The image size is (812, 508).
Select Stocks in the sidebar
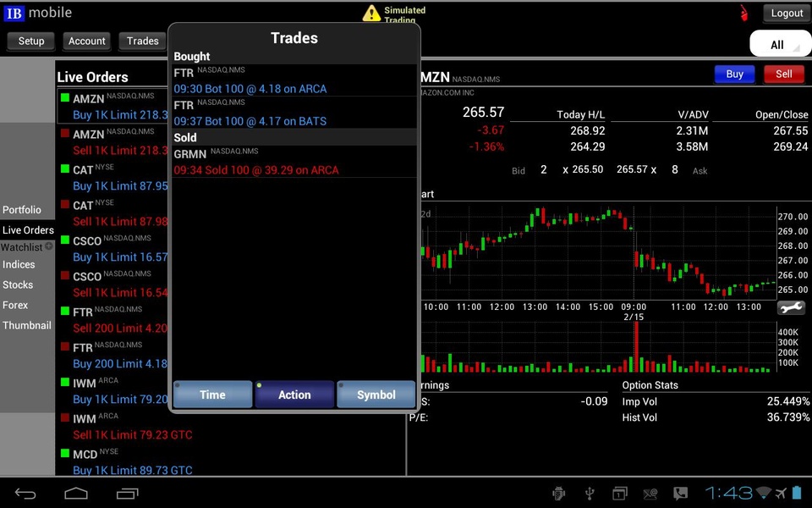[x=18, y=284]
